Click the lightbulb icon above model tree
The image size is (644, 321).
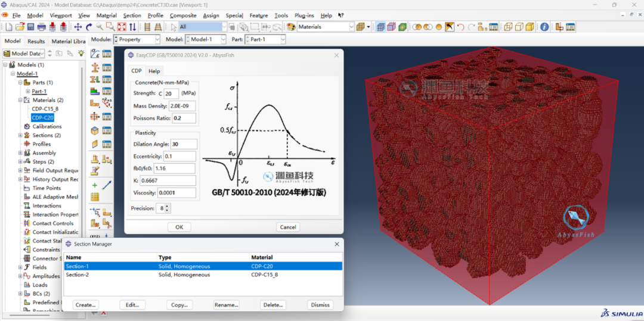81,53
